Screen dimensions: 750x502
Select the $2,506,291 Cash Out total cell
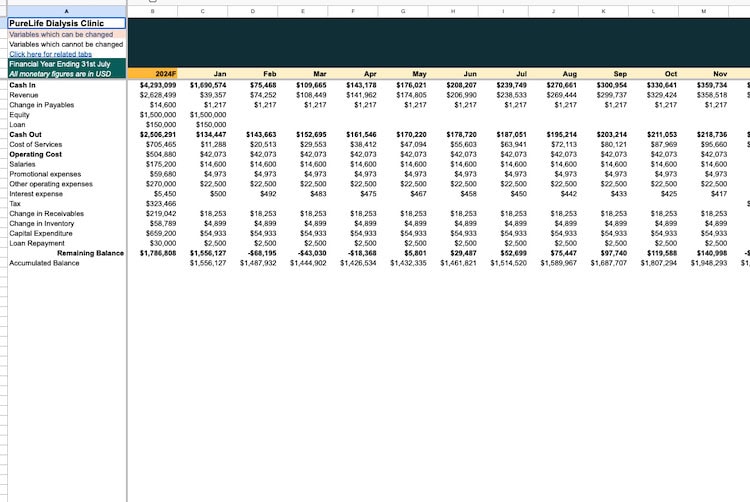pyautogui.click(x=152, y=134)
